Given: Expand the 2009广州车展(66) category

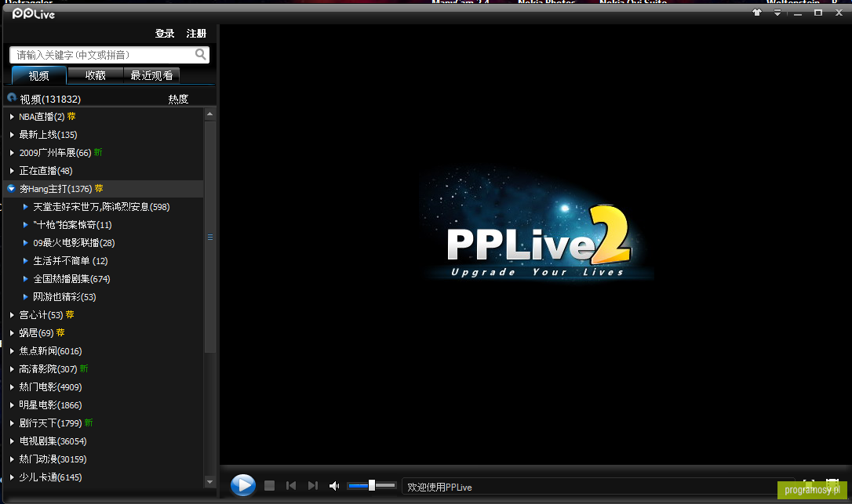Looking at the screenshot, I should point(12,153).
